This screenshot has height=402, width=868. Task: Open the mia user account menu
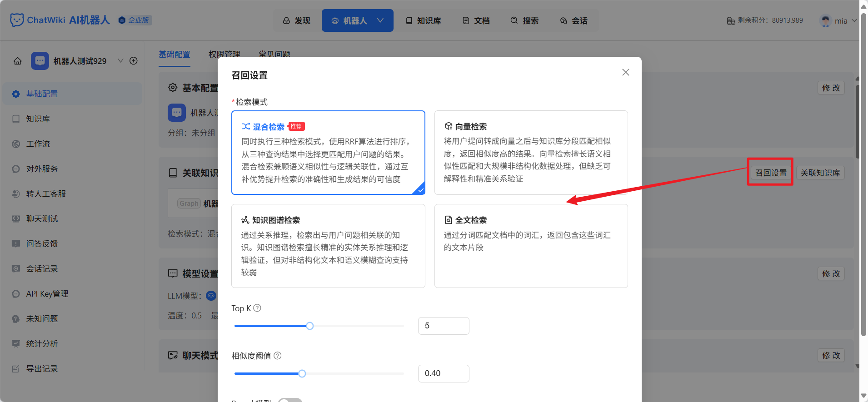[x=838, y=20]
